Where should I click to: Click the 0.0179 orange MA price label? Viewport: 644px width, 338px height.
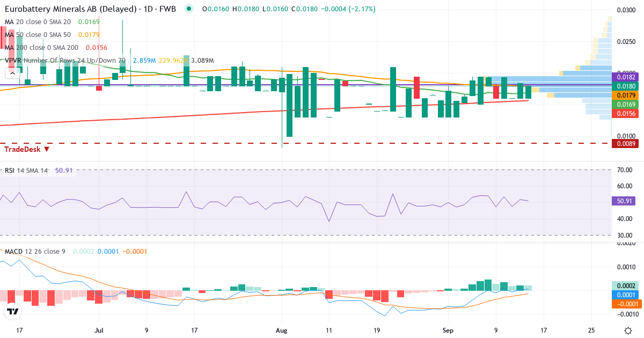click(x=626, y=94)
